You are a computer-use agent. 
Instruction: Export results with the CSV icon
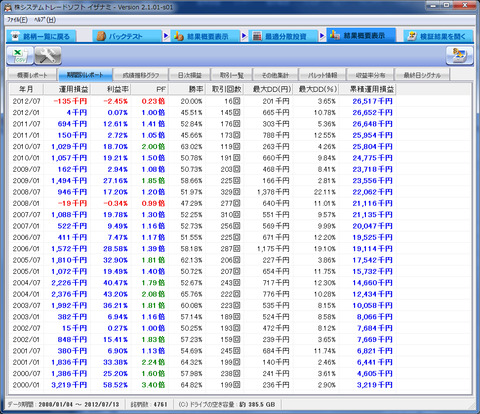click(20, 55)
